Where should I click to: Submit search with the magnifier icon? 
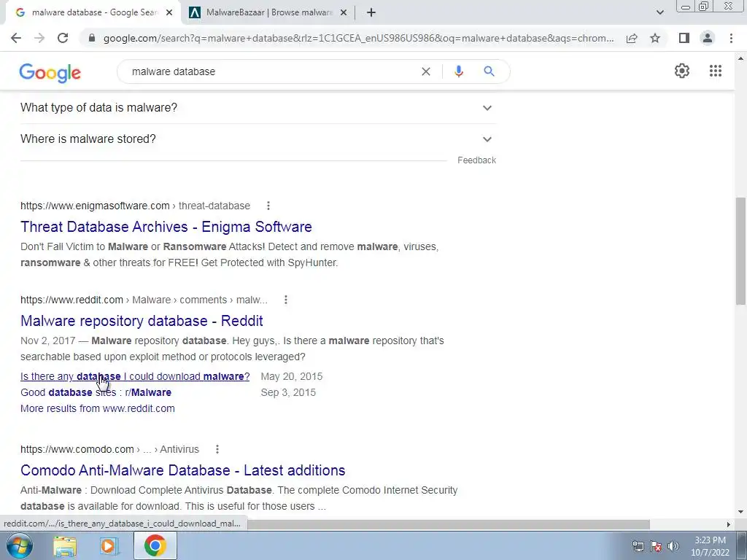tap(489, 71)
